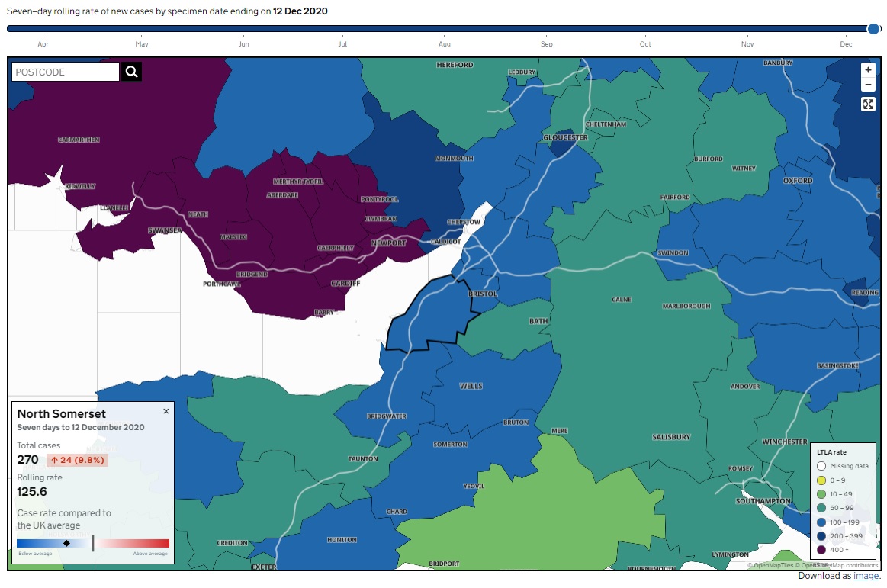Click the 0 – 9 yellow legend swatch
This screenshot has width=887, height=588.
(821, 480)
